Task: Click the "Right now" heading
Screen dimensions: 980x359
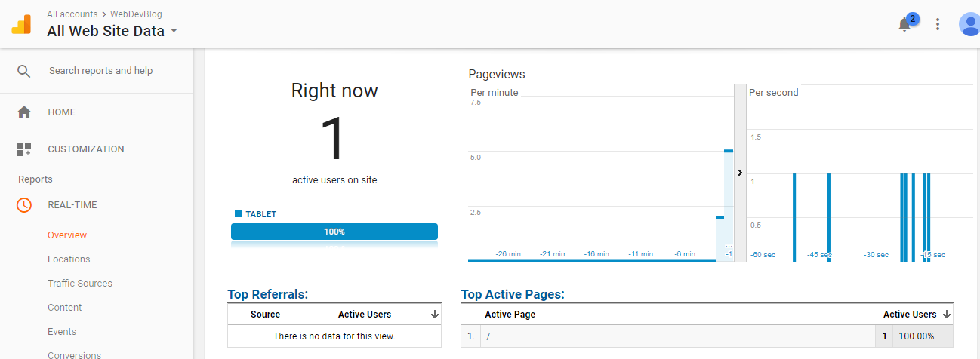Action: 334,91
